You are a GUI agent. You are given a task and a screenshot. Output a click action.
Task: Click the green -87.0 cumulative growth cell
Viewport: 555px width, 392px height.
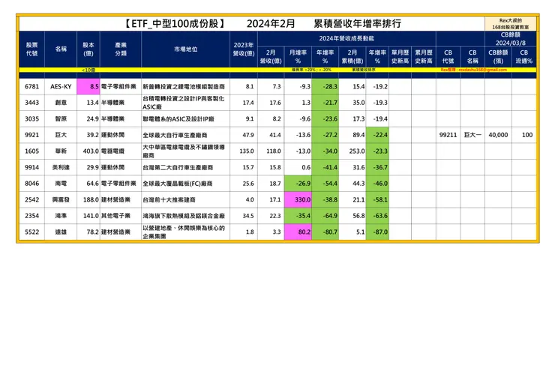(377, 232)
